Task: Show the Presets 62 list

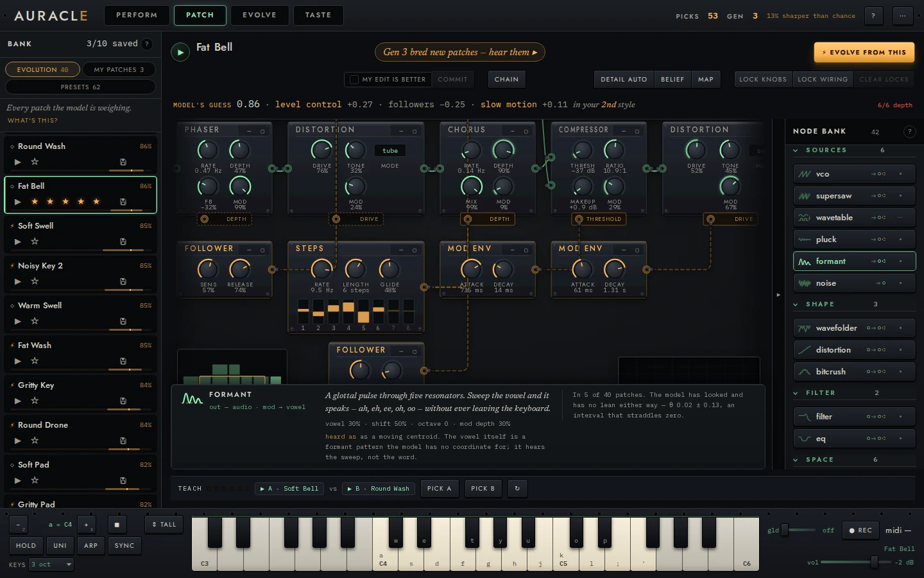Action: coord(80,87)
